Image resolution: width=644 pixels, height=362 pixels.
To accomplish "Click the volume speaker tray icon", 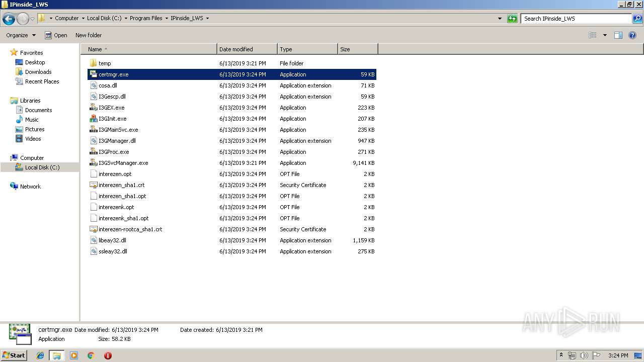I will tap(584, 355).
